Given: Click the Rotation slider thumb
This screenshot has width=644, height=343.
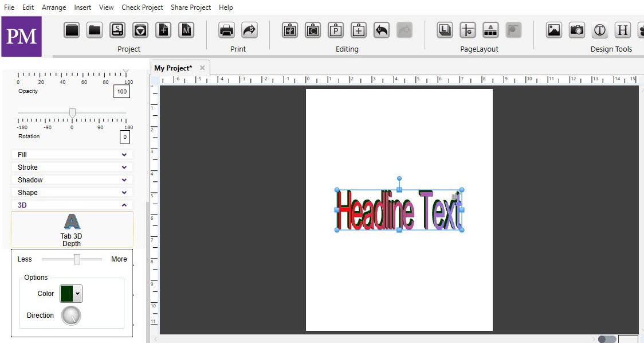Looking at the screenshot, I should (72, 112).
